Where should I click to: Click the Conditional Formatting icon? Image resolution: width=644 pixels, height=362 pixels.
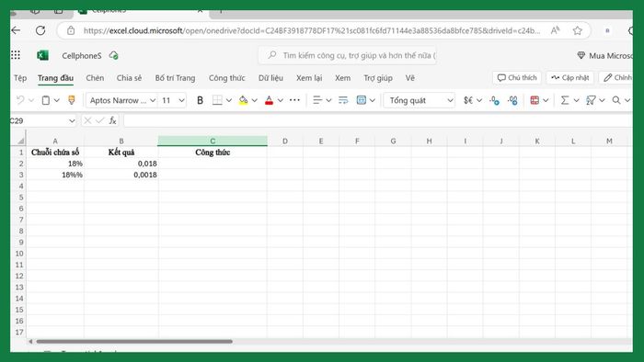pyautogui.click(x=535, y=100)
